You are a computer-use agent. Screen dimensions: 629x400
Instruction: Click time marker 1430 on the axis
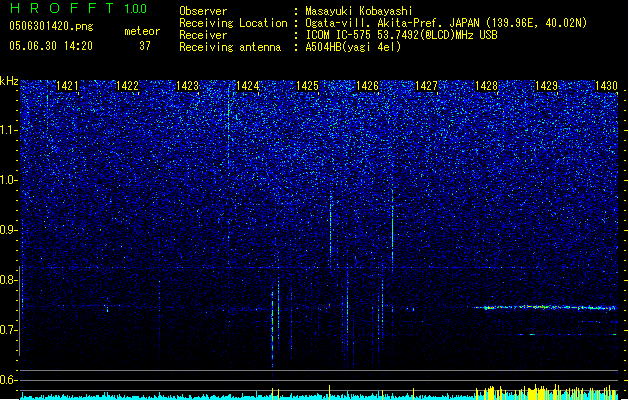[606, 86]
